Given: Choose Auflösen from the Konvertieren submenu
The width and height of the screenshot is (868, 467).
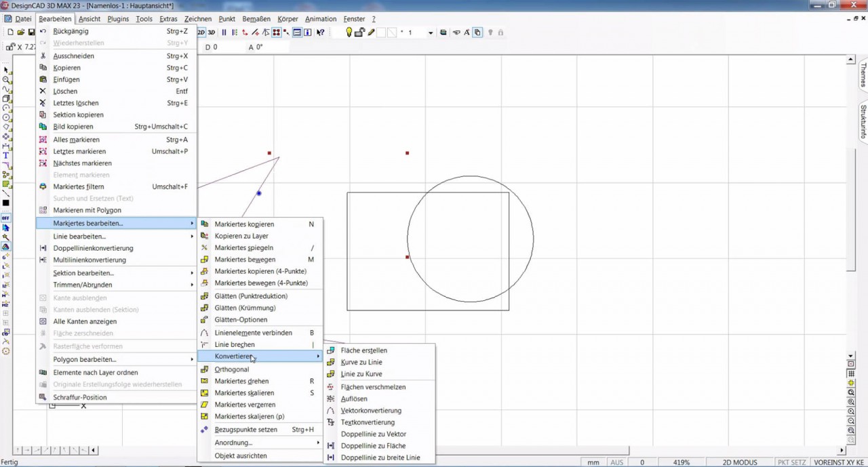Looking at the screenshot, I should coord(354,399).
